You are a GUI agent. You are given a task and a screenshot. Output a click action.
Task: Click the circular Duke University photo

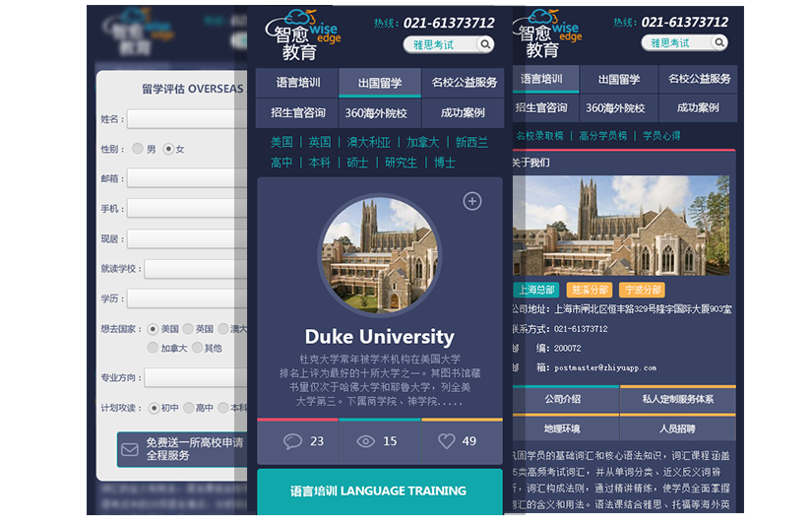[x=380, y=255]
